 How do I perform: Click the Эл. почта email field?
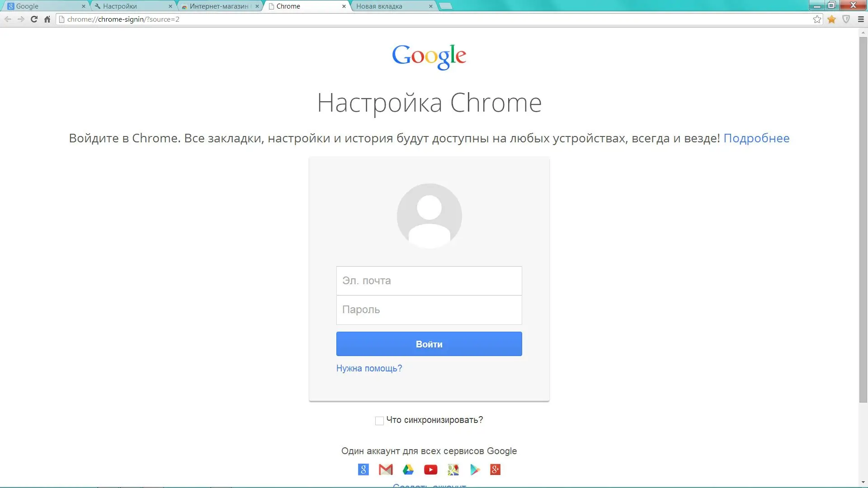(429, 281)
